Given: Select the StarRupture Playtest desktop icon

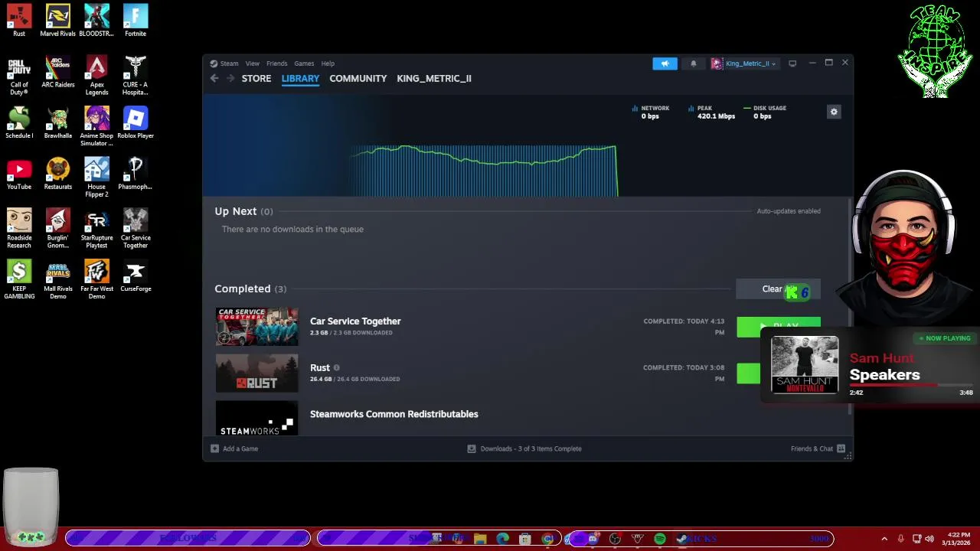Looking at the screenshot, I should point(96,229).
